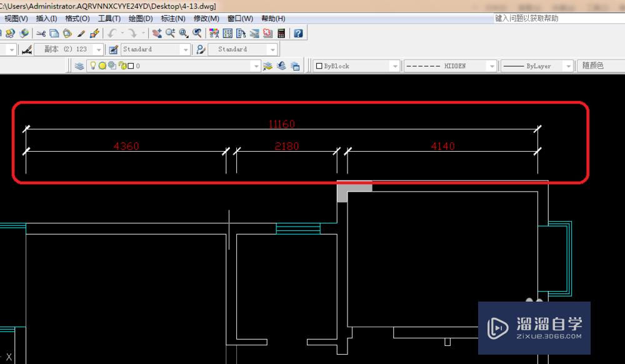Click the Paste clipboard icon
This screenshot has height=364, width=625.
[x=67, y=34]
